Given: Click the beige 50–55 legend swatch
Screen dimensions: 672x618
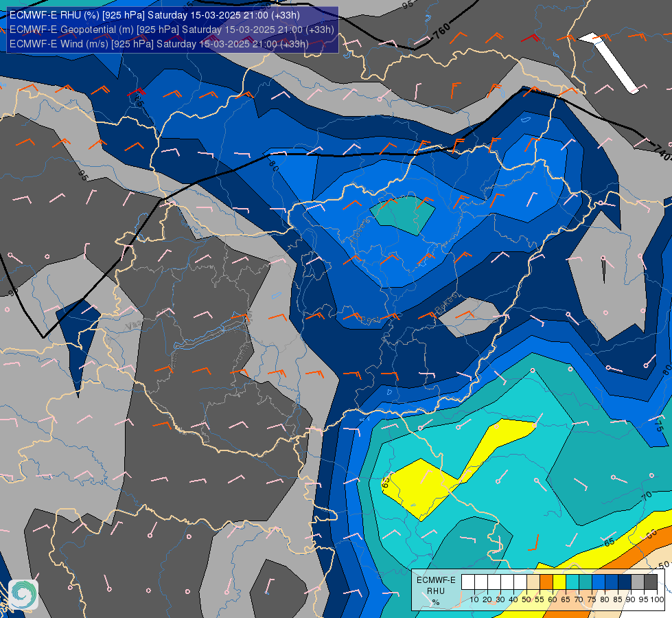Looking at the screenshot, I should [533, 582].
